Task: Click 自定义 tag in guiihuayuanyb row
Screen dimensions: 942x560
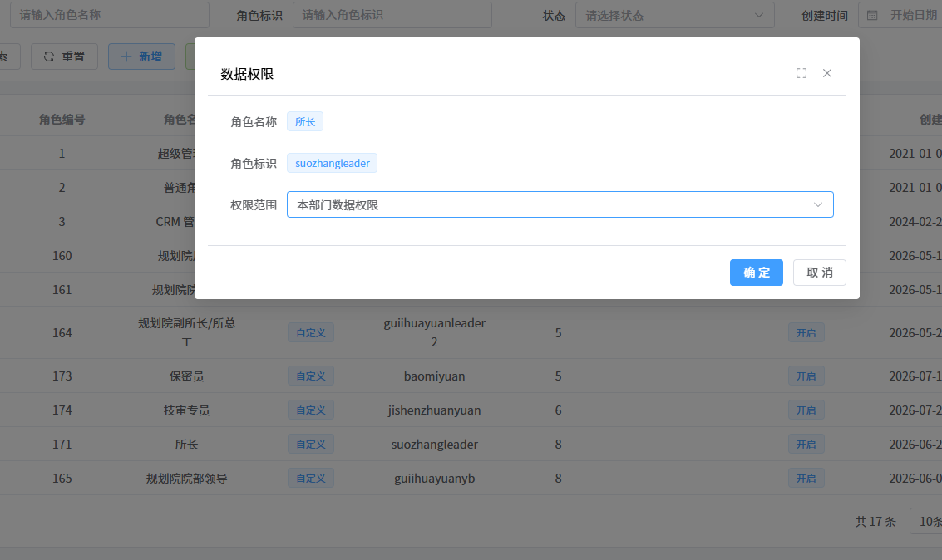Action: (x=311, y=479)
